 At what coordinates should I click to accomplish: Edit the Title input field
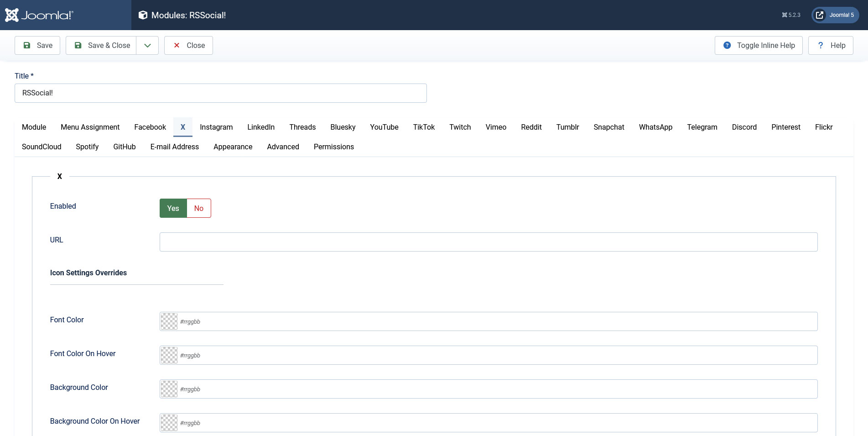(x=221, y=93)
